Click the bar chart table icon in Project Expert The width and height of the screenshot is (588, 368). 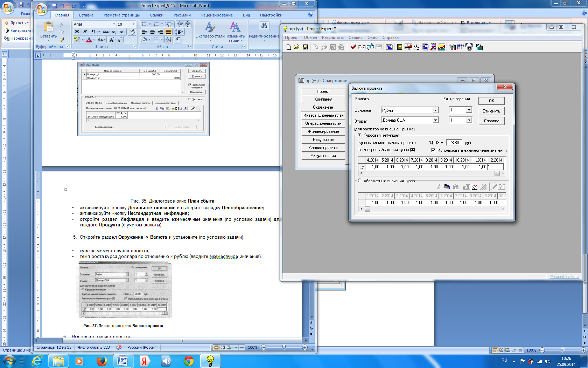[x=452, y=47]
